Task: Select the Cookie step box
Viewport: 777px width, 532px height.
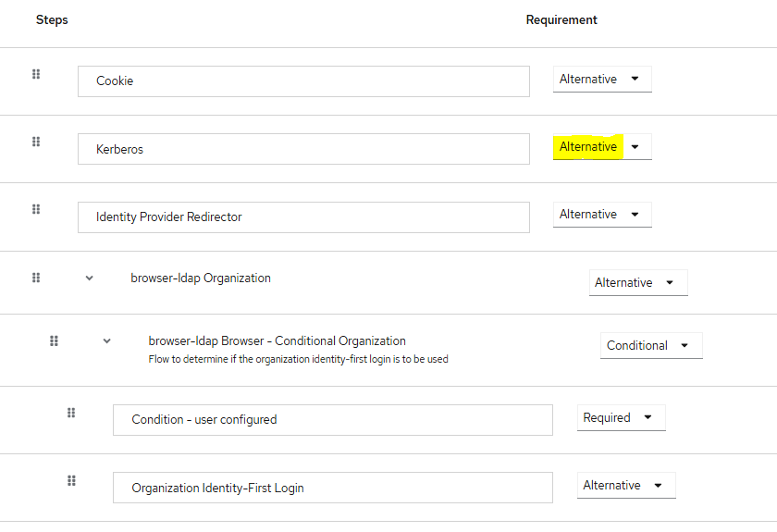Action: (303, 81)
